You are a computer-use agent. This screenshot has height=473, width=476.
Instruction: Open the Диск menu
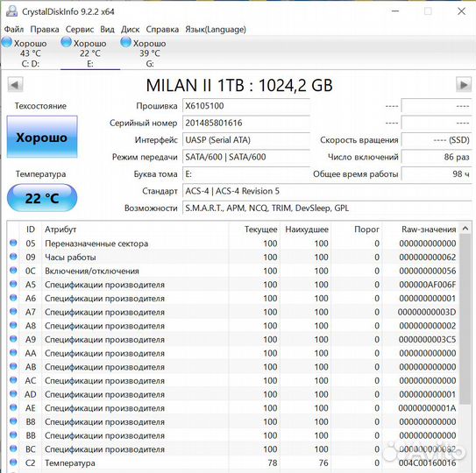tap(130, 30)
